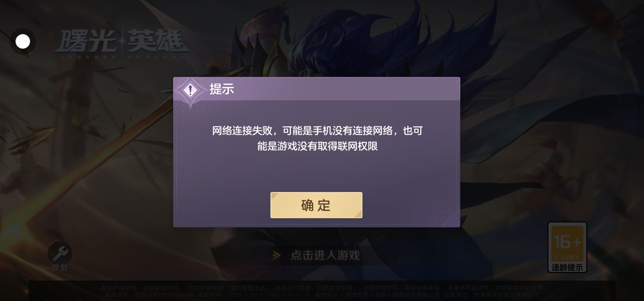This screenshot has width=644, height=301.
Task: Click the 修复 text label under wrench
Action: [x=60, y=268]
